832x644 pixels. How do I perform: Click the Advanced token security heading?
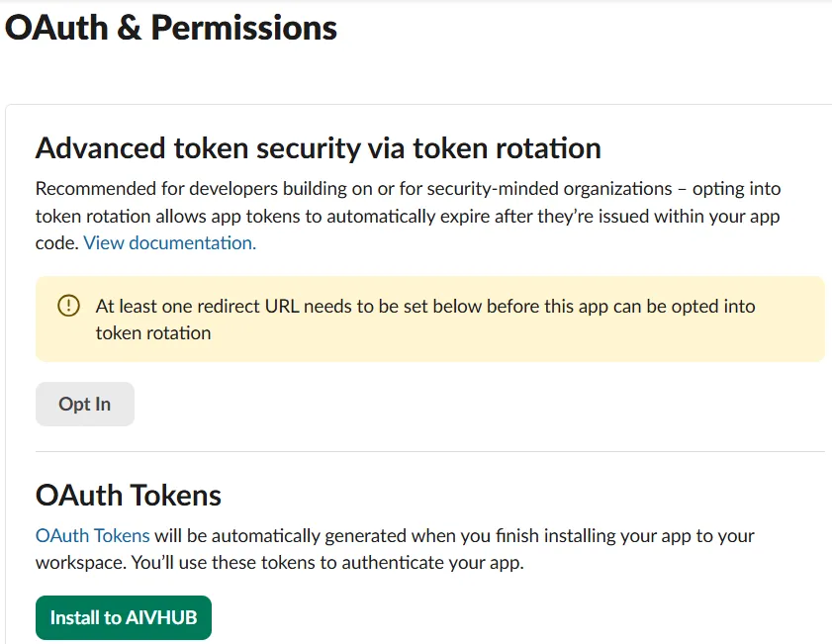coord(319,148)
